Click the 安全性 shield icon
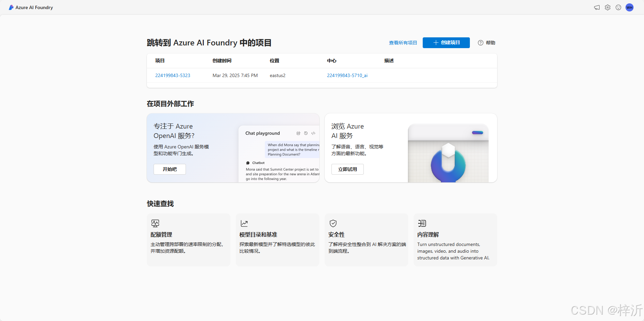644x321 pixels. pos(333,223)
